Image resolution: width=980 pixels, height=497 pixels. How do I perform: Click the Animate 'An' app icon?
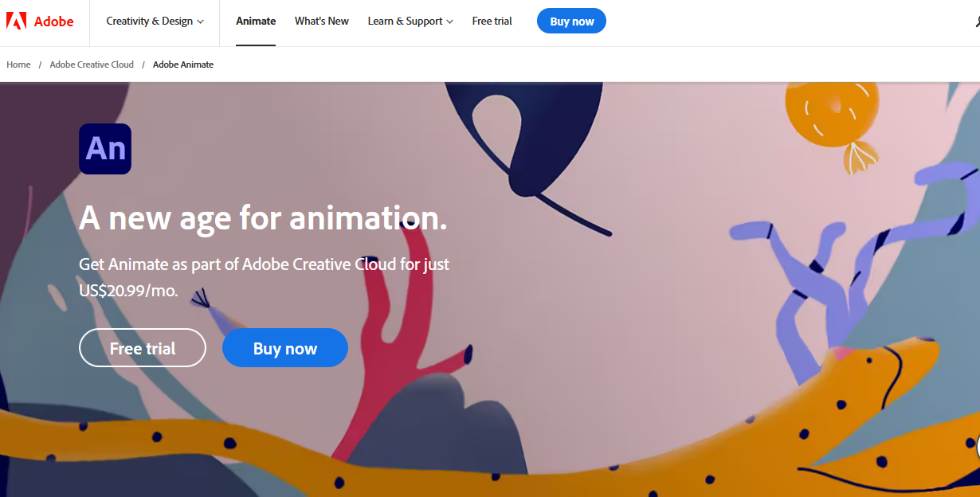pyautogui.click(x=105, y=149)
